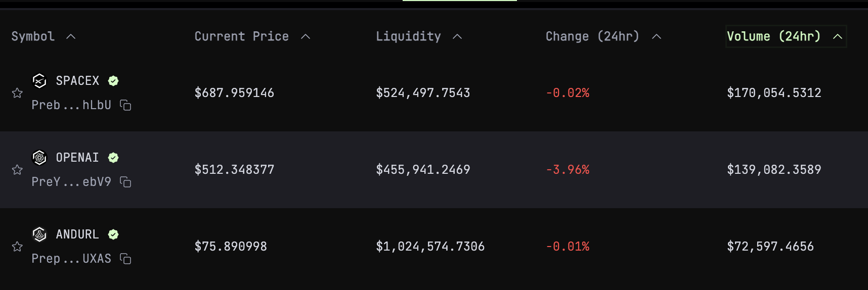Click the Volume (24hr) column header
Image resolution: width=868 pixels, height=290 pixels.
click(x=773, y=36)
